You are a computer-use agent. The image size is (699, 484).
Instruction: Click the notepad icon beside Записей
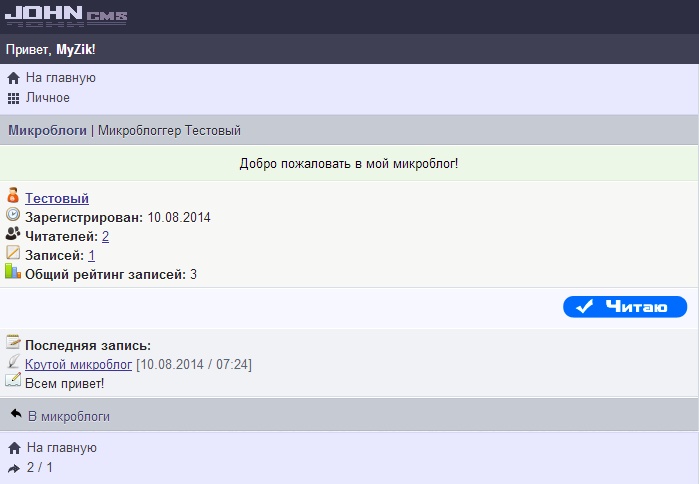coord(13,253)
